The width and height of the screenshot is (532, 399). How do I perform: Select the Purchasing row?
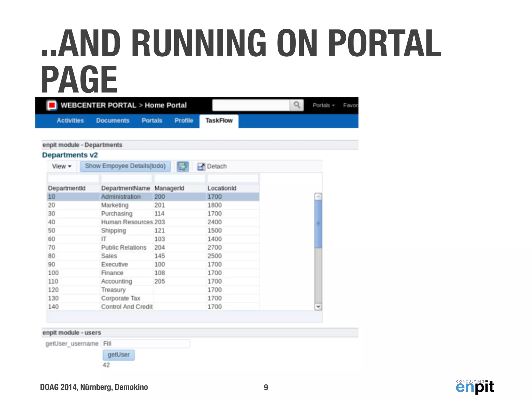[x=153, y=214]
